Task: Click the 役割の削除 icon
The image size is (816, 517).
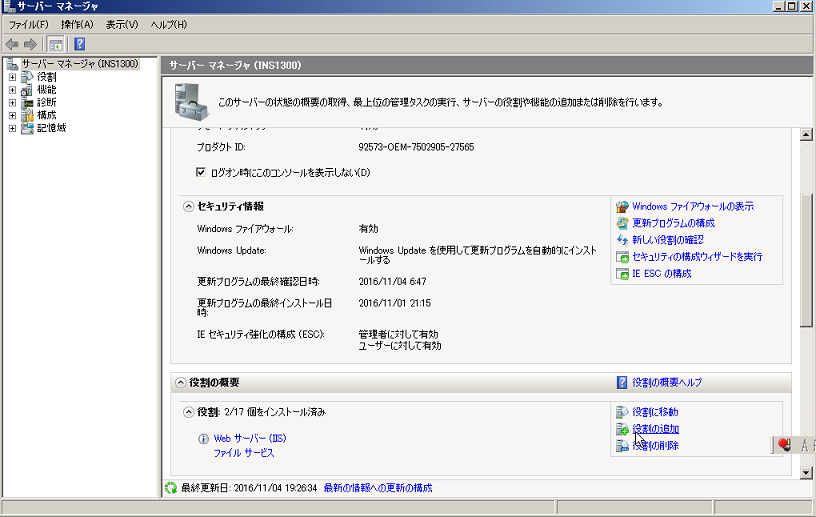Action: pos(622,446)
